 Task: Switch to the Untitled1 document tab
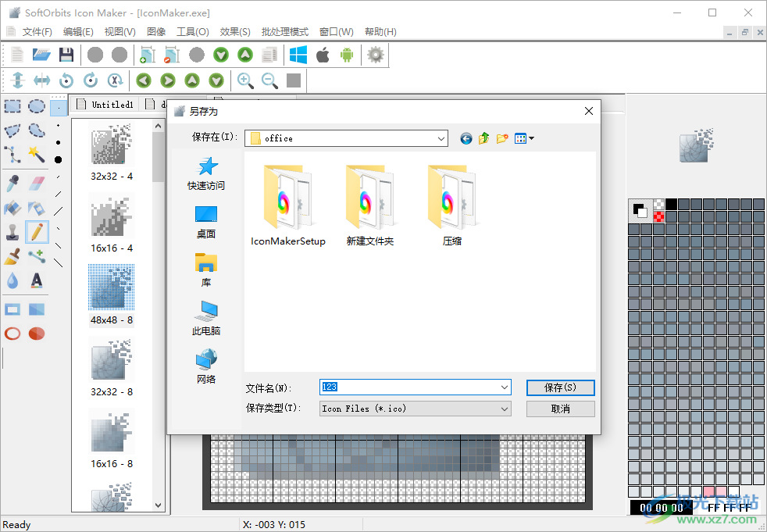pos(105,104)
